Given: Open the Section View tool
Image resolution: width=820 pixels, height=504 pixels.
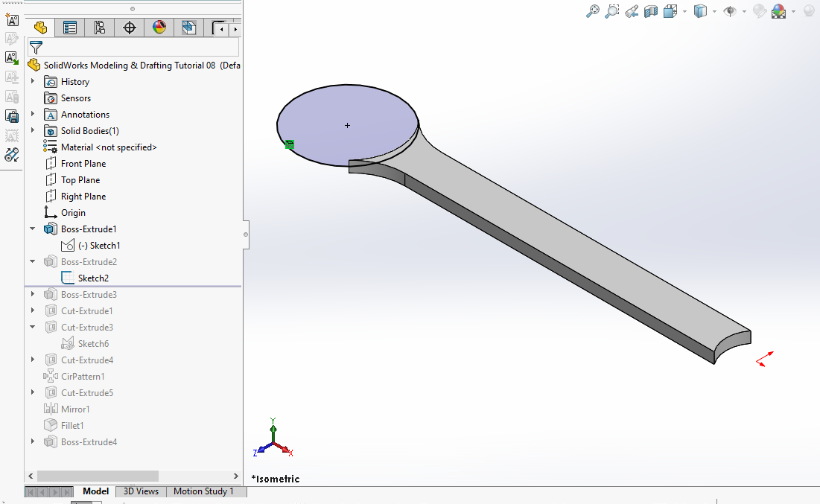Looking at the screenshot, I should [651, 11].
